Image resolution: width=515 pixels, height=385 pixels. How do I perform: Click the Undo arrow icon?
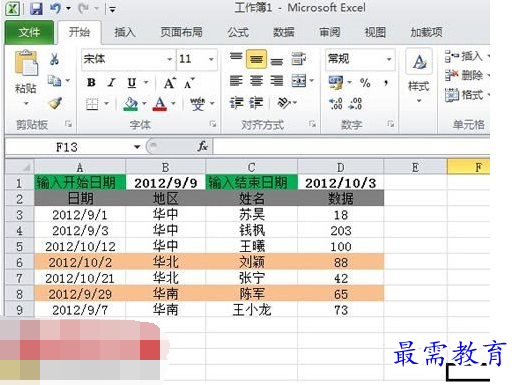[x=55, y=8]
